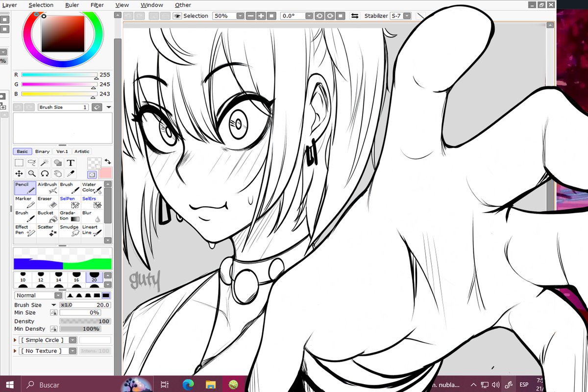Adjust the R red color slider
This screenshot has height=392, width=588.
(x=59, y=75)
